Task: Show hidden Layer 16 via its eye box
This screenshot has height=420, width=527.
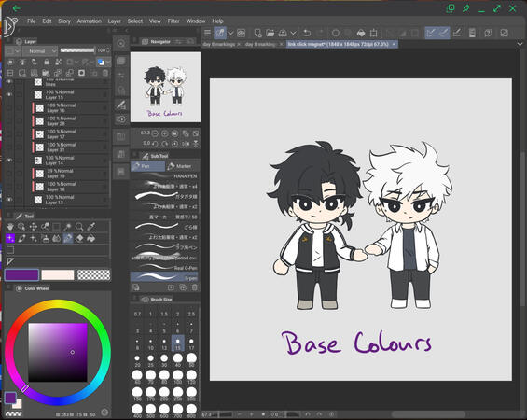Action: (9, 108)
